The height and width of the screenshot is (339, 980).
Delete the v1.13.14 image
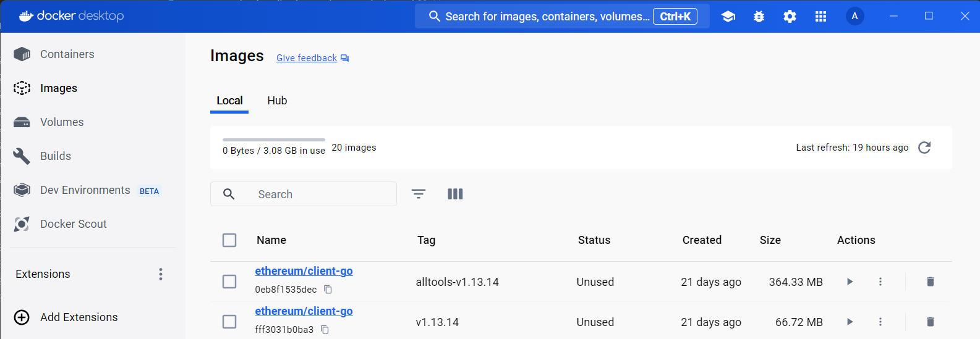(930, 322)
